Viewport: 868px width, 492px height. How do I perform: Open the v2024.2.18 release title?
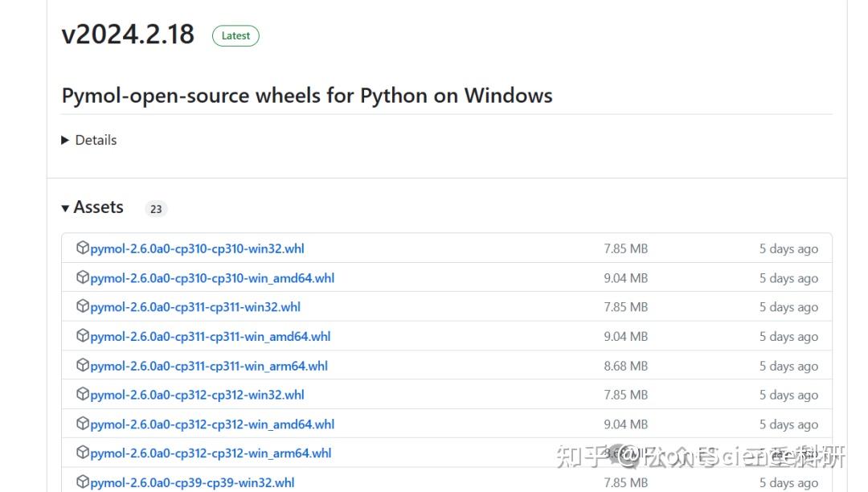coord(128,34)
